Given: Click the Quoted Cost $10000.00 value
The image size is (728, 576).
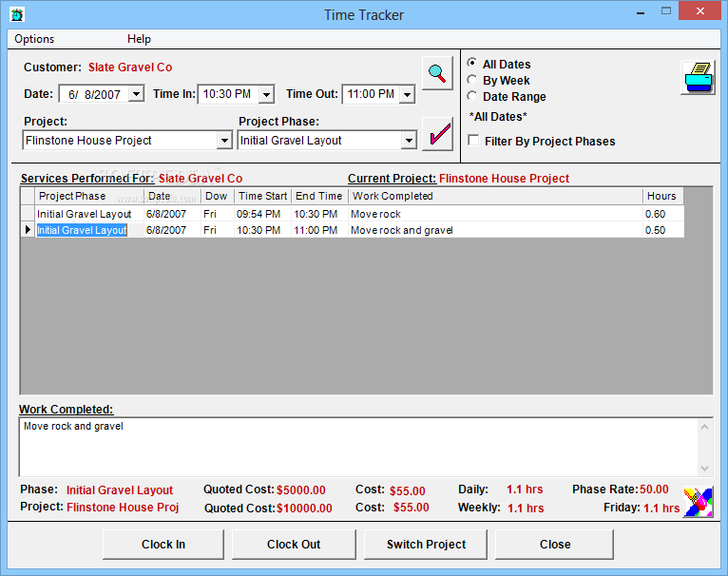Looking at the screenshot, I should (304, 509).
